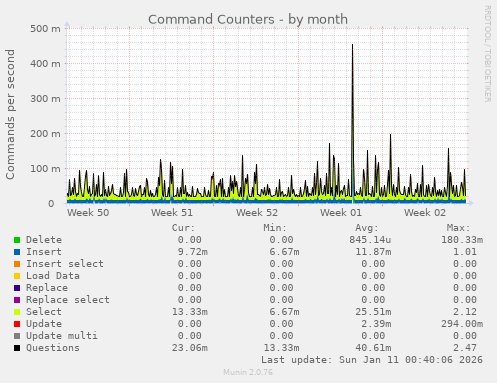The image size is (497, 383).
Task: Click the Max: column header
Action: tap(458, 228)
